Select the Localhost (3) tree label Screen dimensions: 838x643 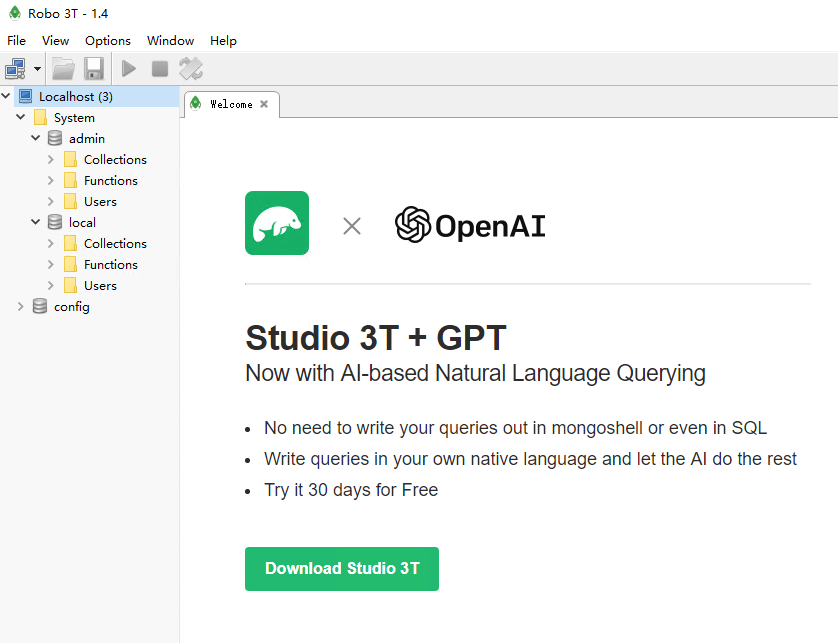point(76,97)
